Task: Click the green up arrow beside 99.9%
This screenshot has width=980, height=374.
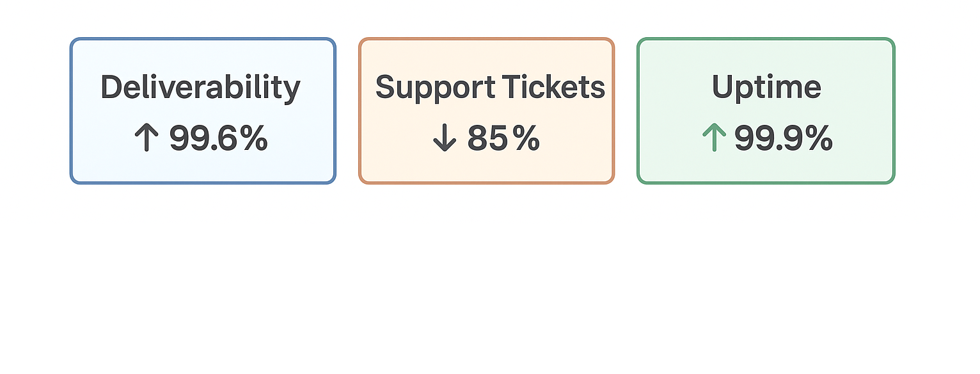Action: tap(714, 138)
